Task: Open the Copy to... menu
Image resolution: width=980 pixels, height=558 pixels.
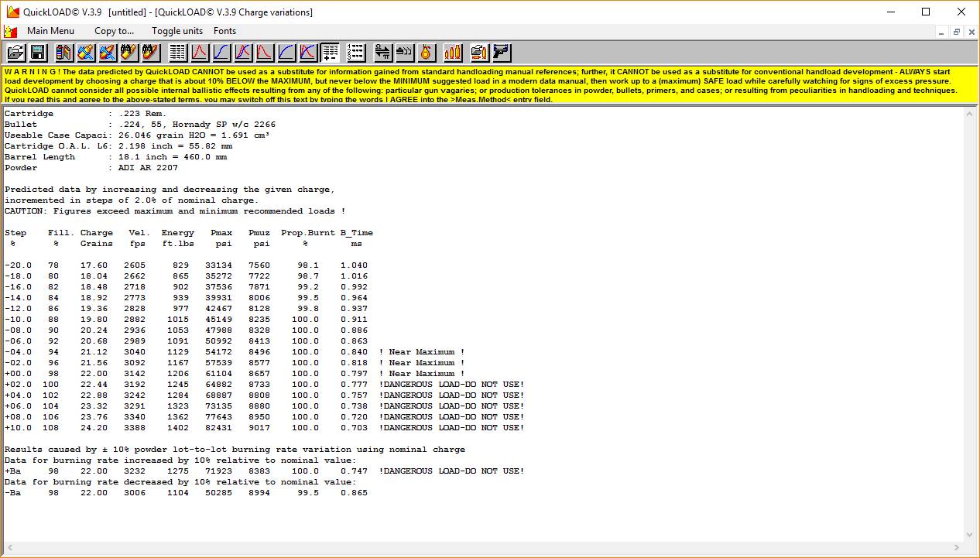Action: (115, 31)
